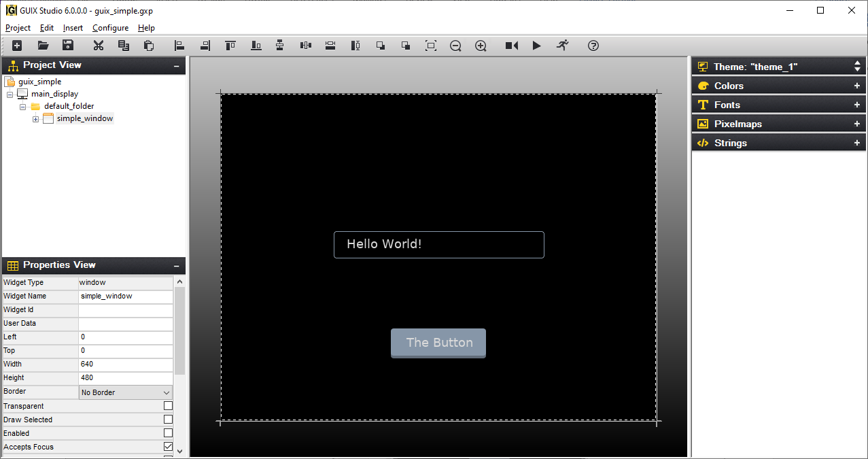Select The Button widget on the canvas

(x=438, y=343)
